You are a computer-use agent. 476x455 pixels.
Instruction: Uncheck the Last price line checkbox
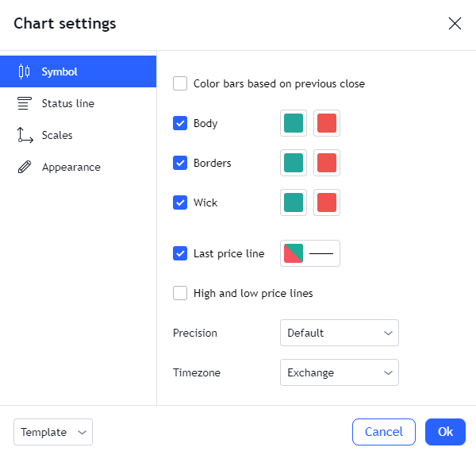(x=180, y=253)
